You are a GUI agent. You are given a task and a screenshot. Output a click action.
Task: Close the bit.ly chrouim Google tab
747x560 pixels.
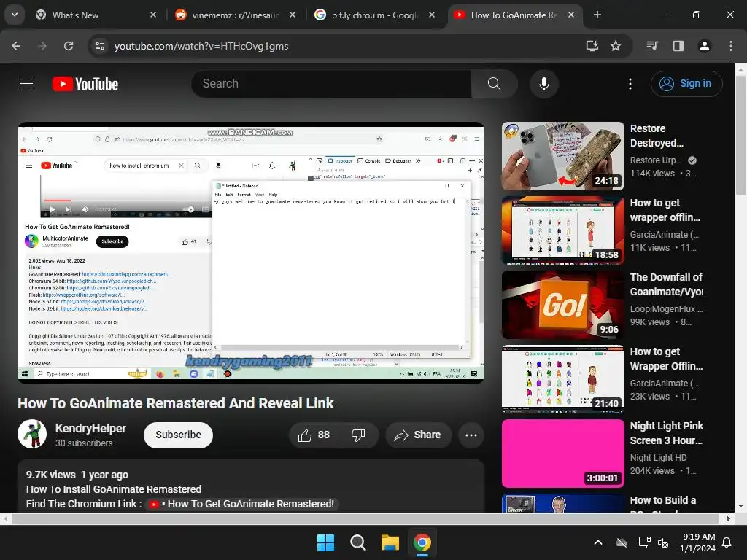(432, 15)
